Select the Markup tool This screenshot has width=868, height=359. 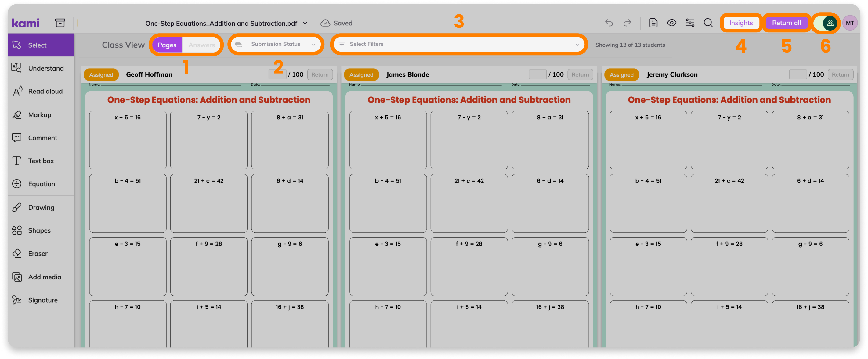41,114
